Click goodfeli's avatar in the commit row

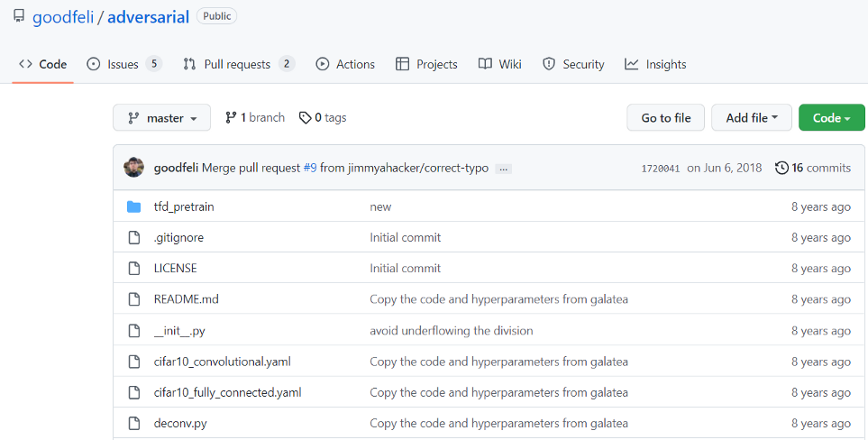pyautogui.click(x=134, y=168)
